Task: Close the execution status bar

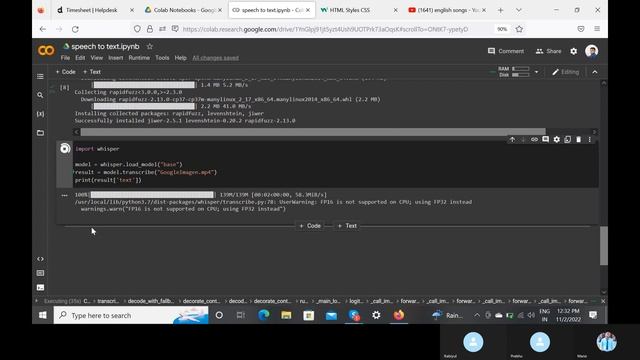Action: click(x=603, y=301)
